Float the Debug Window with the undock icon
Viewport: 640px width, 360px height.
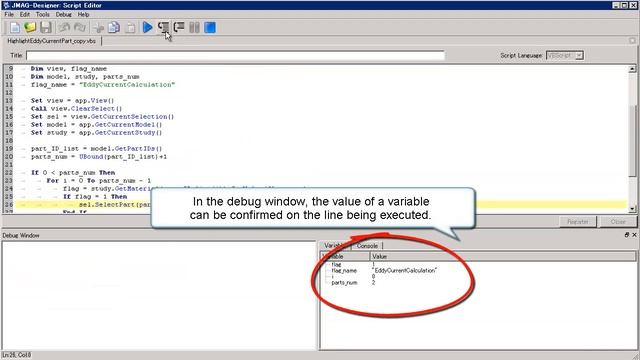pyautogui.click(x=627, y=235)
